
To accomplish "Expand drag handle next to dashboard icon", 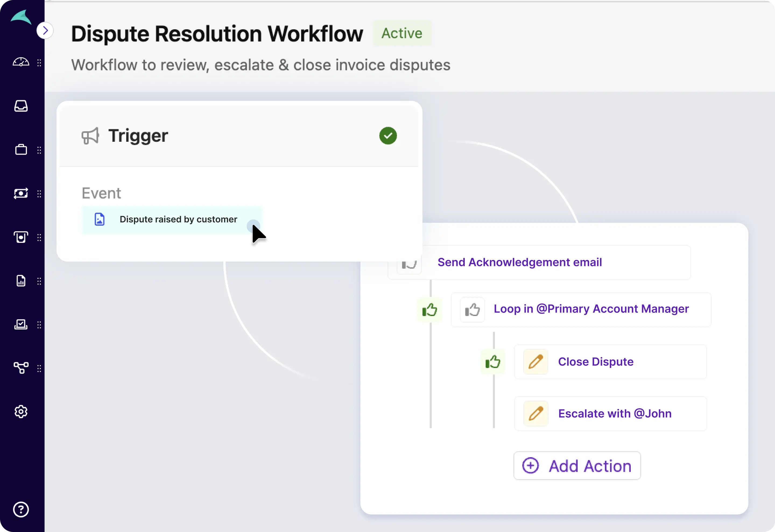I will 39,63.
